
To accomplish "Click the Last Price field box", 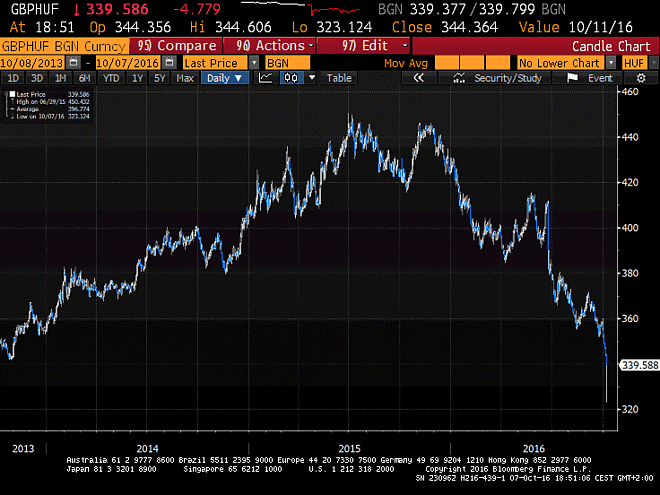I will 216,63.
